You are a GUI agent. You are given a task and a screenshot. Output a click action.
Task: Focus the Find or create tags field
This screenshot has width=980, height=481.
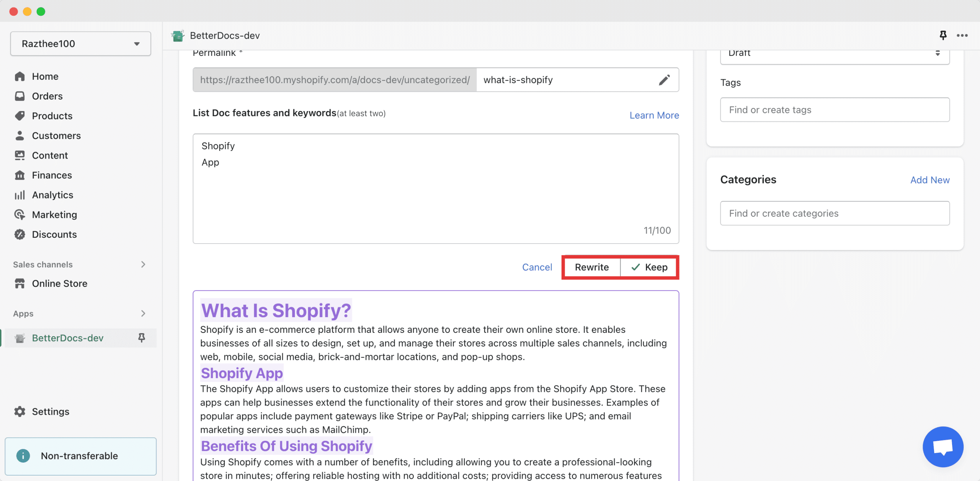(835, 110)
